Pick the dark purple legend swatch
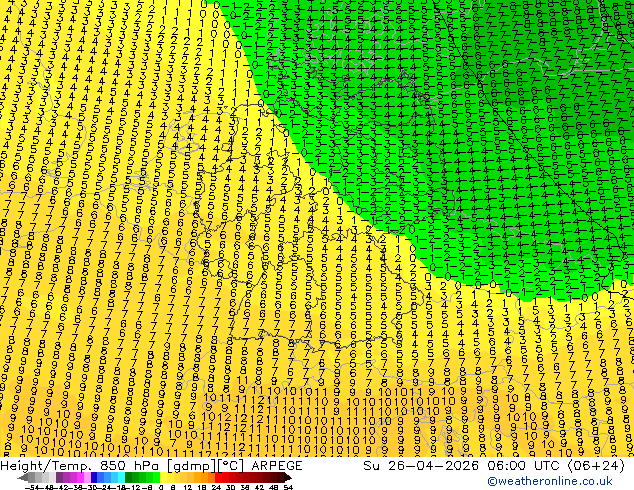This screenshot has height=490, width=634. [59, 477]
